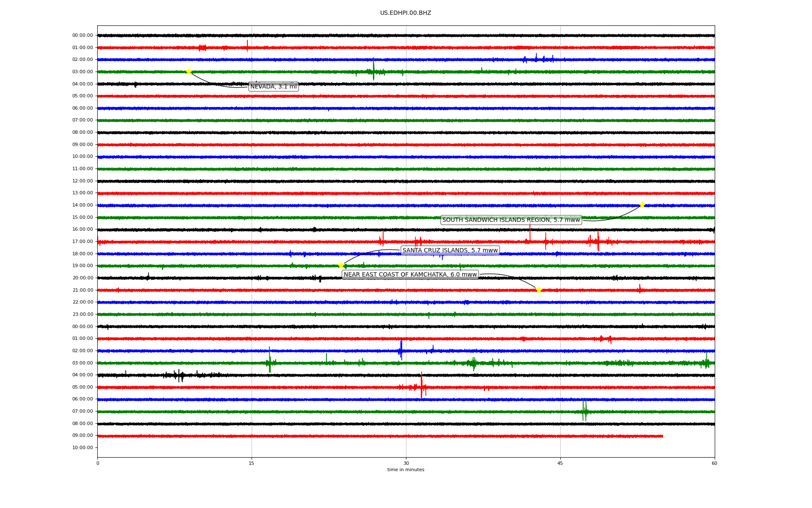Click the first 00:00:00 row label
Image resolution: width=812 pixels, height=508 pixels.
(x=82, y=36)
